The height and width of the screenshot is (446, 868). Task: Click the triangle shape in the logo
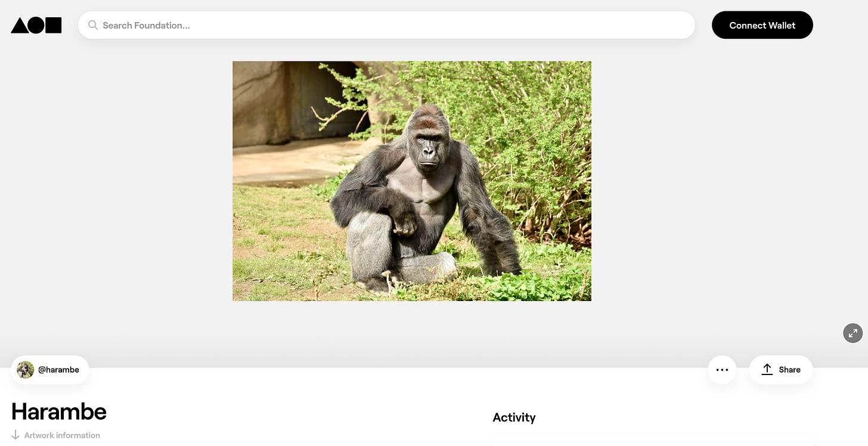pyautogui.click(x=19, y=26)
